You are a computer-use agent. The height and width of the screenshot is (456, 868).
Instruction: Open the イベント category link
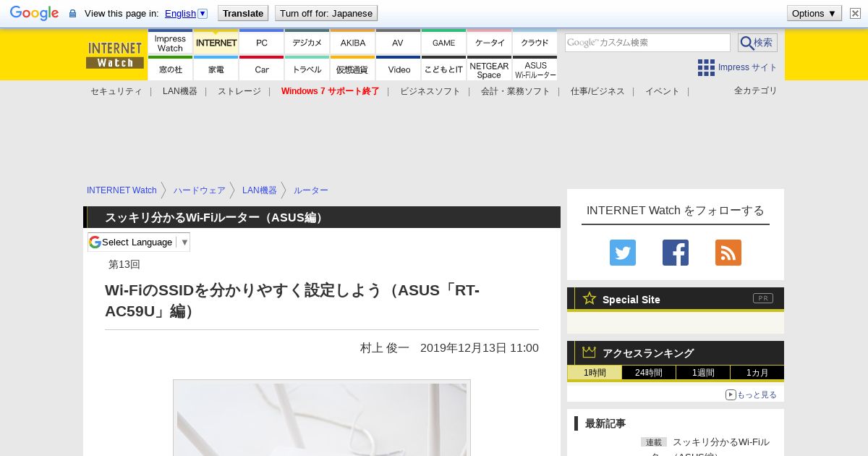[x=662, y=91]
